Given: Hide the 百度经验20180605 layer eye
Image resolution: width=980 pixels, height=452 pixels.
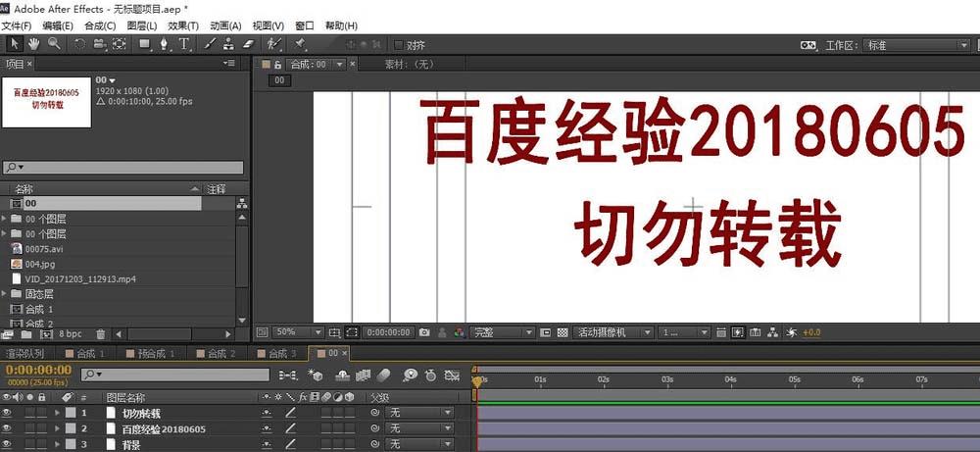Looking at the screenshot, I should (7, 428).
